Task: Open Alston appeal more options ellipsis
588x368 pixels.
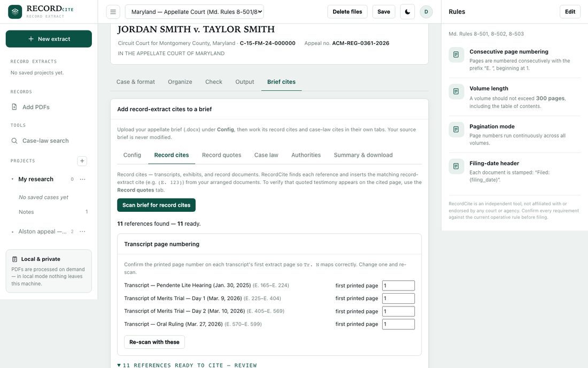Action: pos(82,232)
